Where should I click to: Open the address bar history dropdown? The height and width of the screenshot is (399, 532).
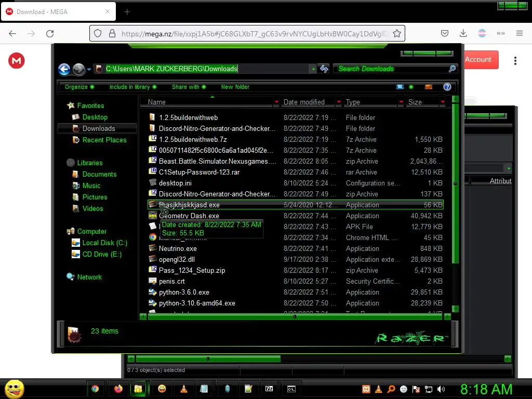click(x=313, y=69)
